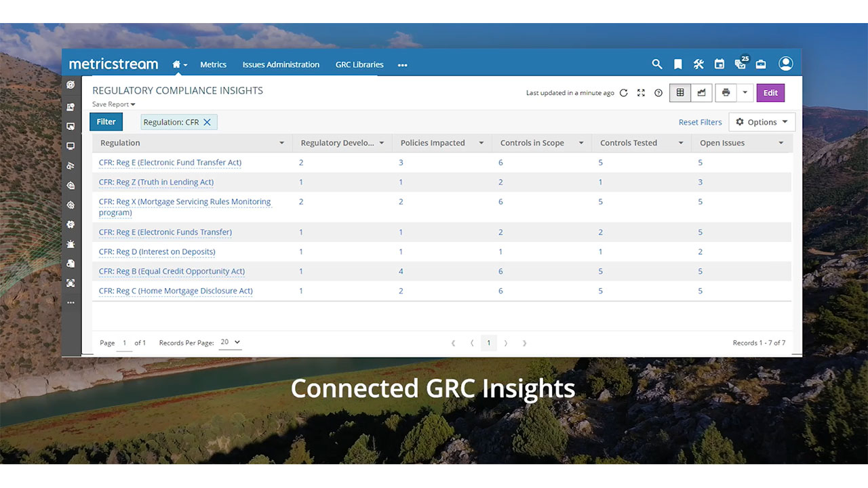The image size is (868, 488).
Task: Click the purple Edit button
Action: point(770,93)
